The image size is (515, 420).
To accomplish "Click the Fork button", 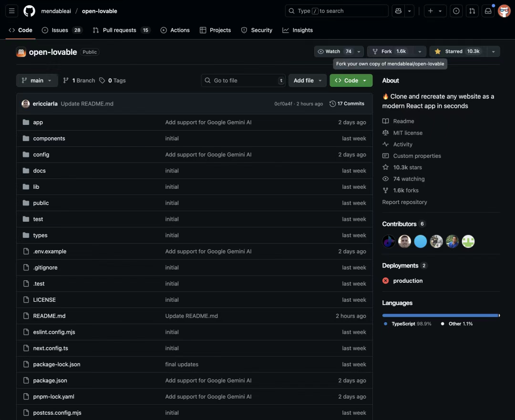I will coord(390,51).
